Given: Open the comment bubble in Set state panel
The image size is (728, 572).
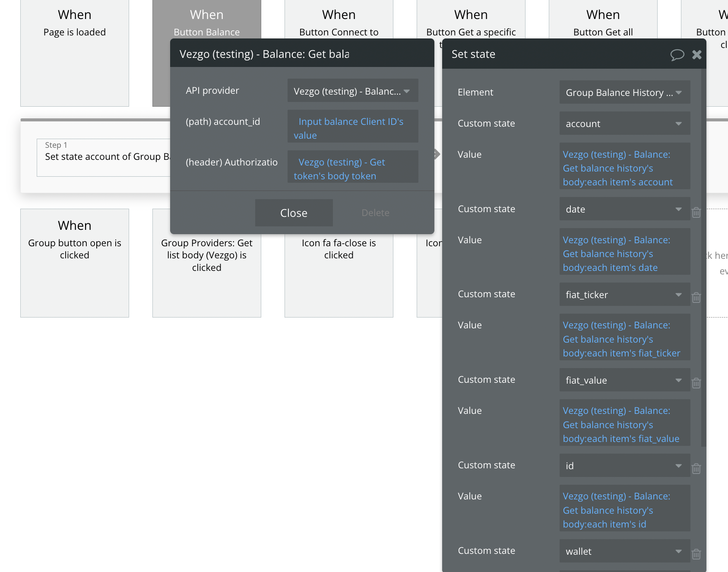Looking at the screenshot, I should point(677,54).
